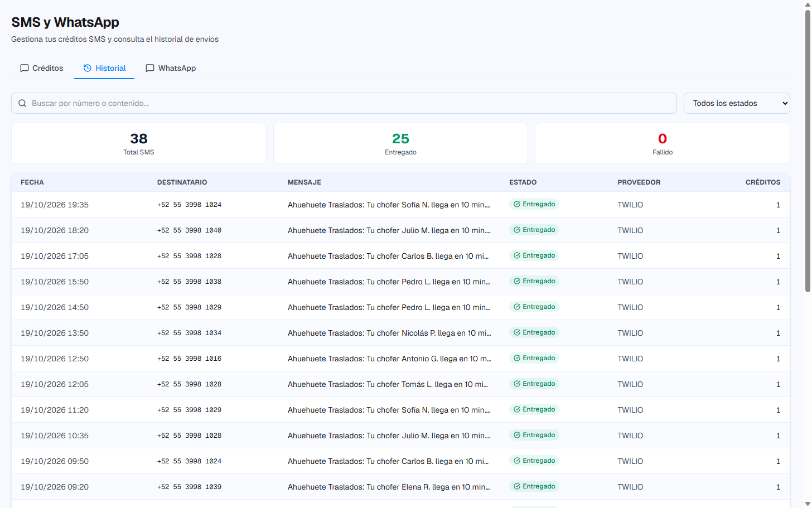The image size is (812, 508).
Task: Click check icon in 13:50 row's Entregado badge
Action: point(517,332)
